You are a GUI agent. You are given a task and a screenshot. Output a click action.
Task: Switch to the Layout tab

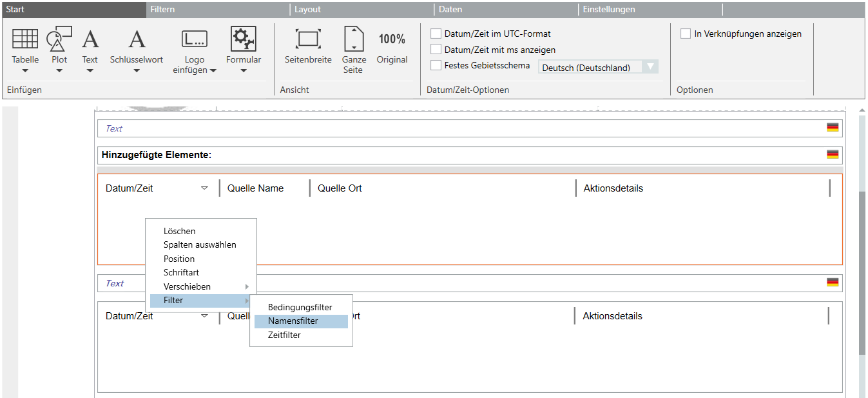point(308,10)
